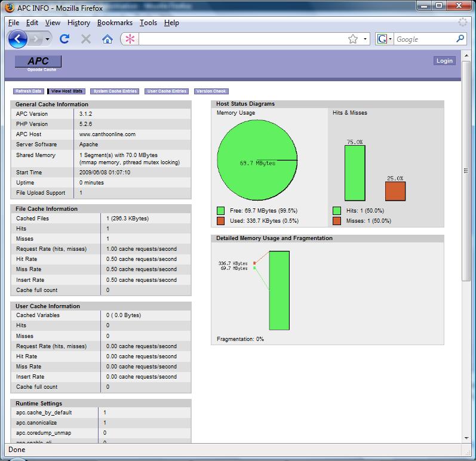Screen dimensions: 476x461
Task: Click scrollbar down arrow
Action: [466, 438]
